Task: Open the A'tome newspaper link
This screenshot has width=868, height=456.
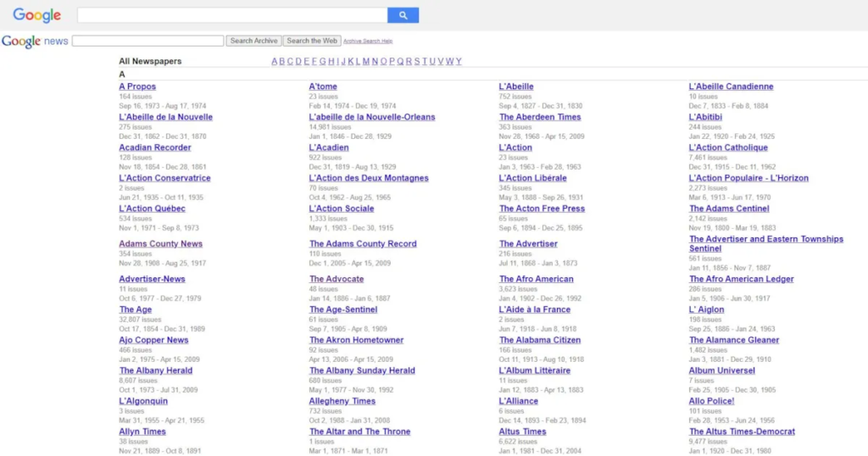Action: [323, 86]
